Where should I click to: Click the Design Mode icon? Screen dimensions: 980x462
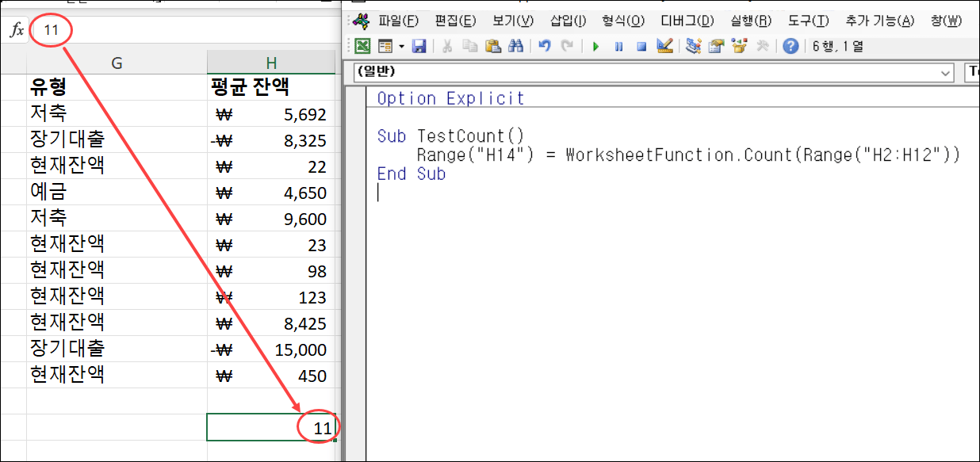663,46
